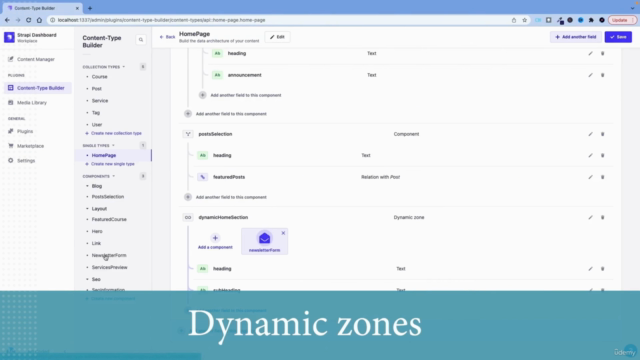Delete the heading field under newsletterForm
The width and height of the screenshot is (640, 360).
(x=602, y=269)
